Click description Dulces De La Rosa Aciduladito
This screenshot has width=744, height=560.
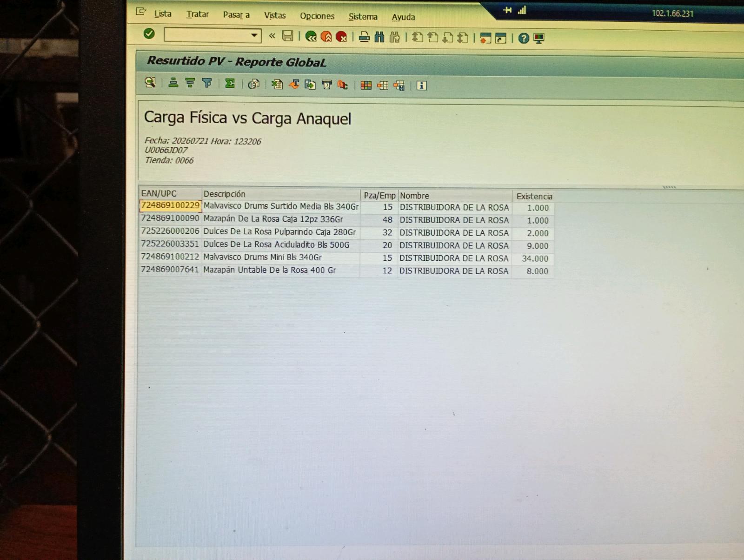276,245
